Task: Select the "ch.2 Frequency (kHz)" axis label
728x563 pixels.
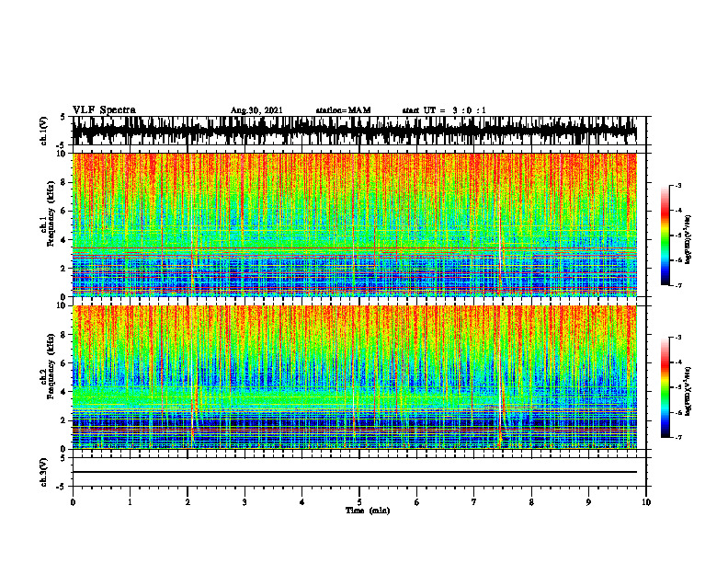Action: click(x=48, y=366)
